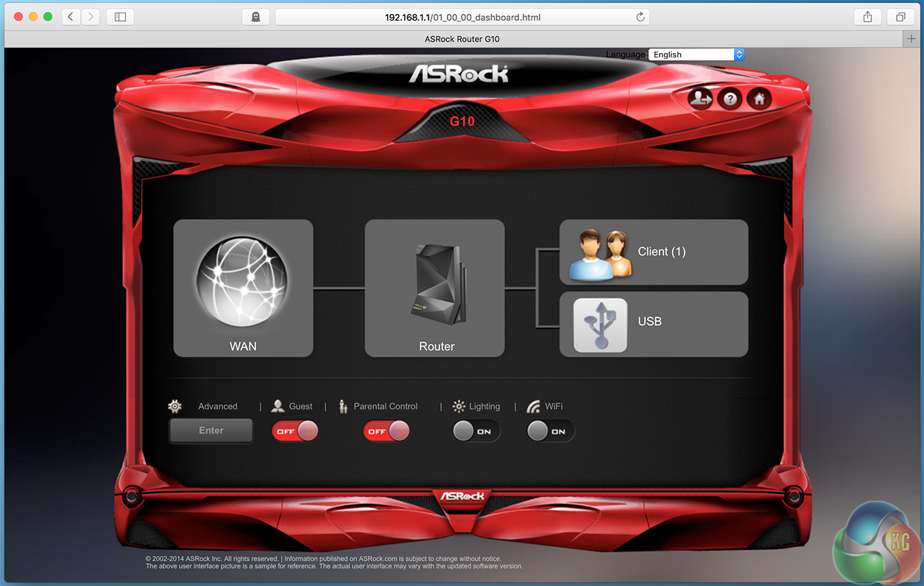Open the USB storage tile
The width and height of the screenshot is (924, 586).
(x=654, y=324)
